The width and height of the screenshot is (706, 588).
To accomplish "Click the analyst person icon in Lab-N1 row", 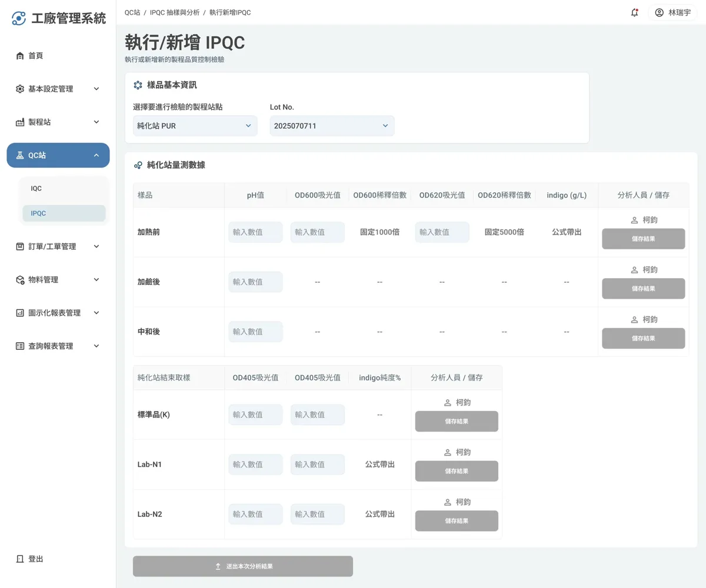I will (x=448, y=452).
